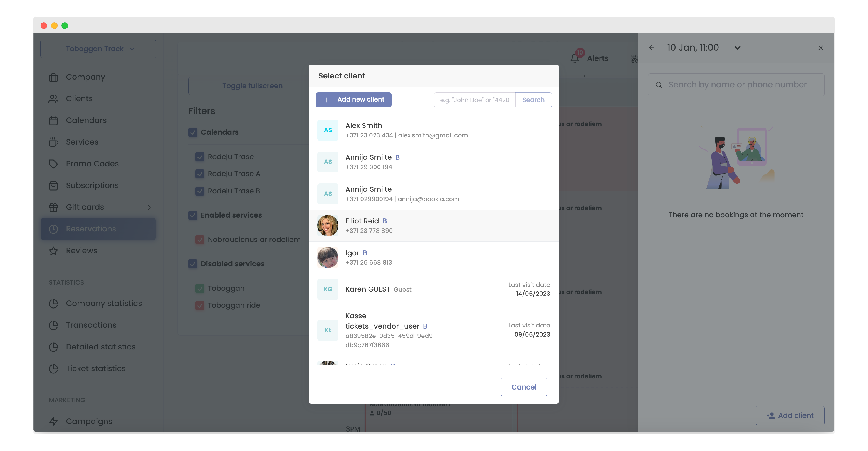Go to Transactions statistics page

pyautogui.click(x=91, y=325)
